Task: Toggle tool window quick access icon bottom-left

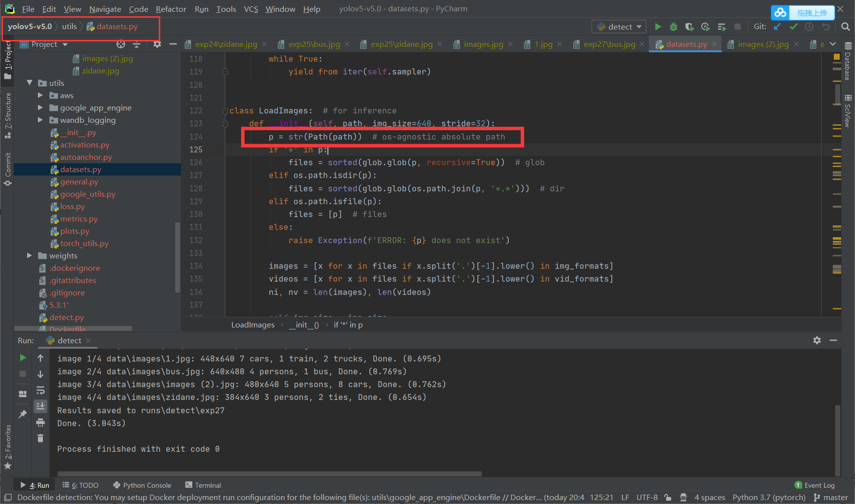Action: pyautogui.click(x=7, y=498)
